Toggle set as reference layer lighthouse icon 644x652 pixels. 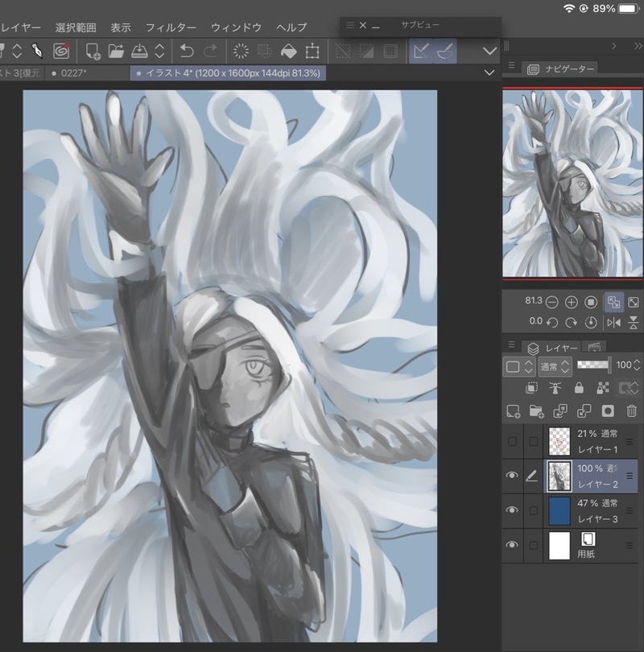(x=555, y=388)
